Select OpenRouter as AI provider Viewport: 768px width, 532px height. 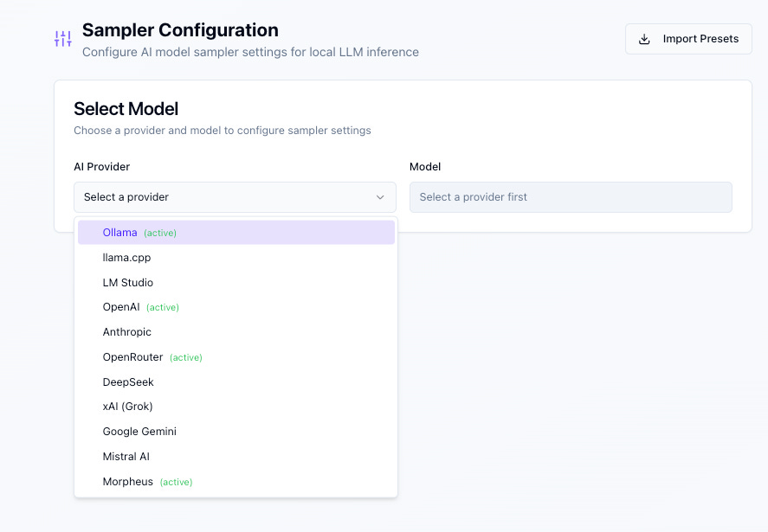[132, 357]
